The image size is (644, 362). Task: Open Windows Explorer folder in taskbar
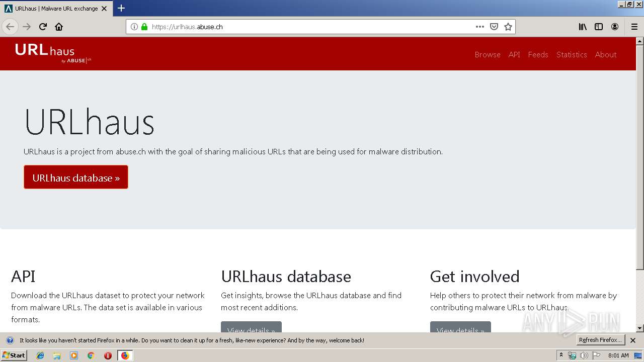(x=57, y=355)
